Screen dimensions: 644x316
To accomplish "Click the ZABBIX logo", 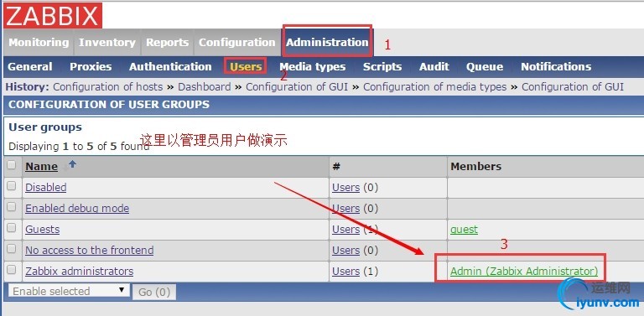I will (53, 16).
